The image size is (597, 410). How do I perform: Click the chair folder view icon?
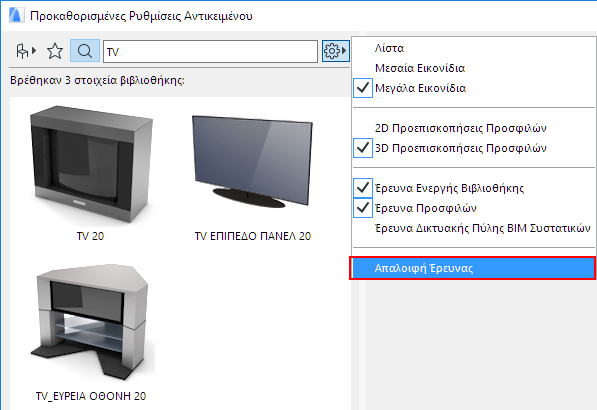click(x=22, y=51)
